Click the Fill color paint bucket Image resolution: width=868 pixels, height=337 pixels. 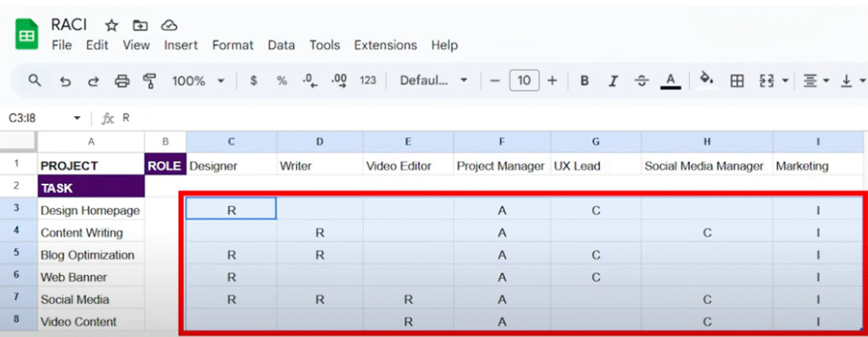tap(706, 80)
